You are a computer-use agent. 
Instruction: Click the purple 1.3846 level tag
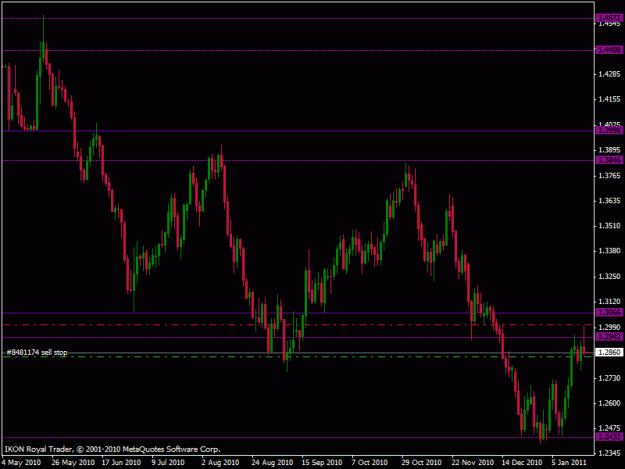(x=609, y=160)
